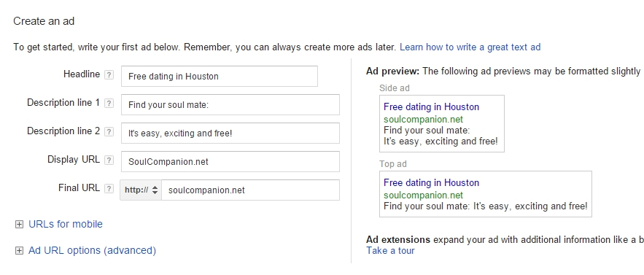Open the Headline help question mark icon
Screen dimensions: 644x275
pyautogui.click(x=109, y=75)
